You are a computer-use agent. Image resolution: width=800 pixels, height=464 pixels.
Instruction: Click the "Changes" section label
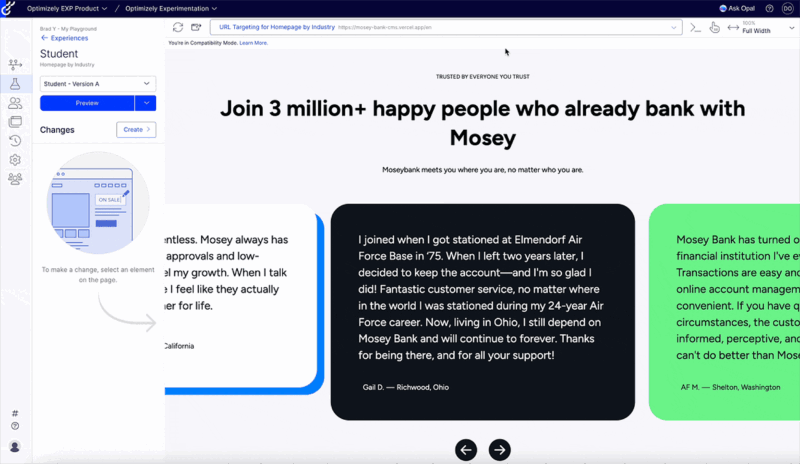tap(57, 130)
